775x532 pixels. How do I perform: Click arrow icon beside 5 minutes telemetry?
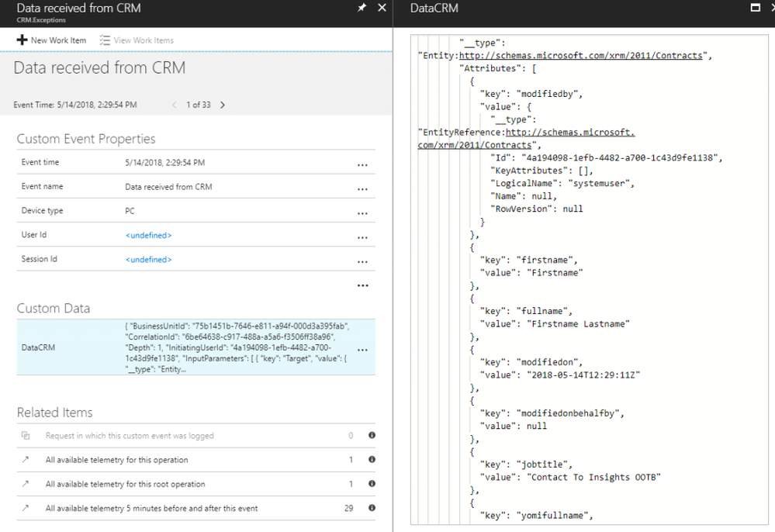pyautogui.click(x=25, y=508)
